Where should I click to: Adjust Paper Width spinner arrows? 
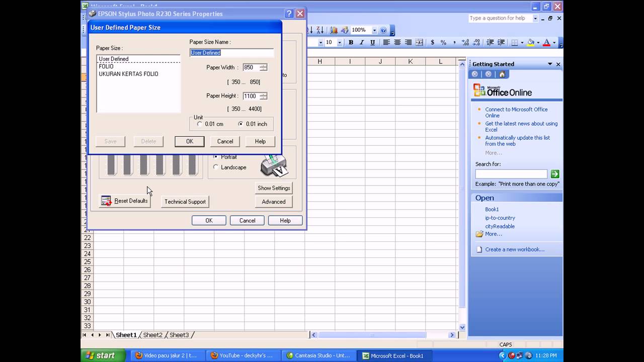(x=264, y=67)
